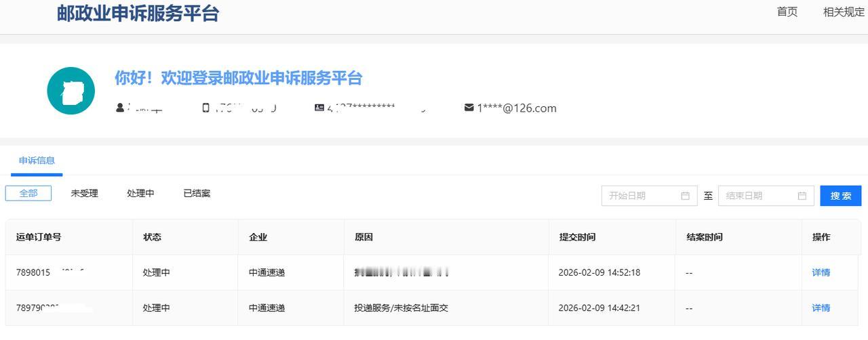Click the email envelope icon

pos(469,108)
